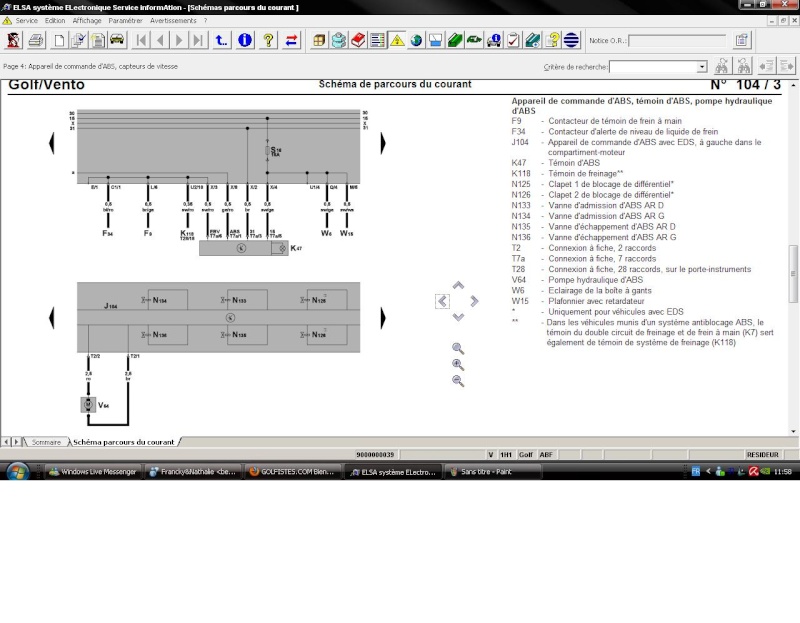The width and height of the screenshot is (800, 623).
Task: Click the documents with checkmark icon
Action: [78, 40]
